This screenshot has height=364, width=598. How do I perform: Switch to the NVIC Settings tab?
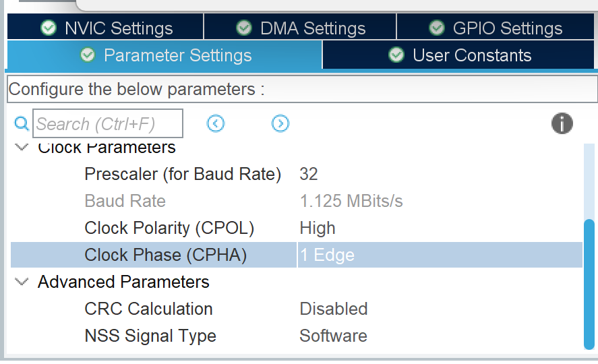click(x=106, y=27)
